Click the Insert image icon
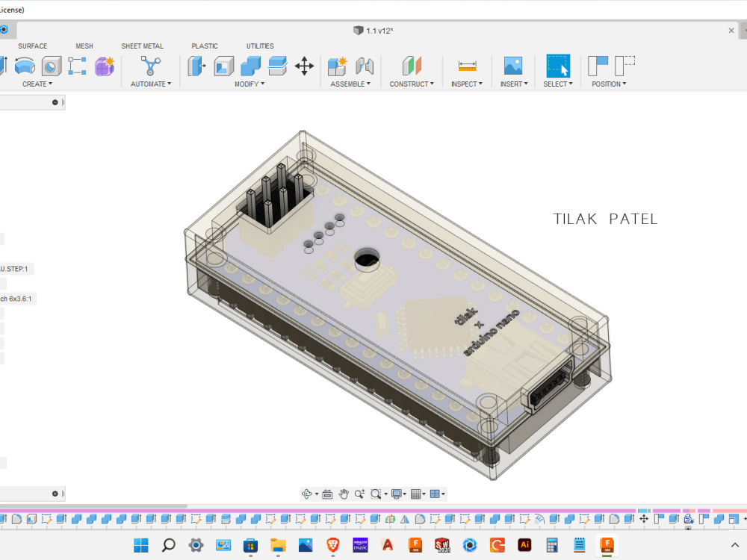The height and width of the screenshot is (560, 747). 513,66
